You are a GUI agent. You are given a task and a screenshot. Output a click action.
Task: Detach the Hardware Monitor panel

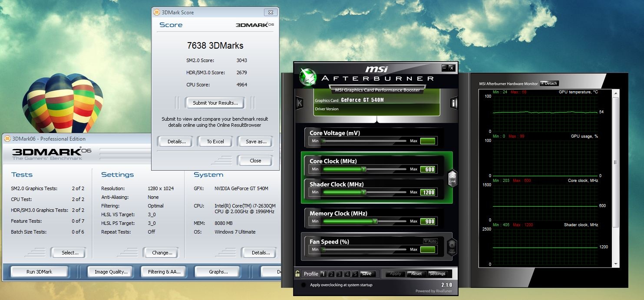pyautogui.click(x=549, y=83)
